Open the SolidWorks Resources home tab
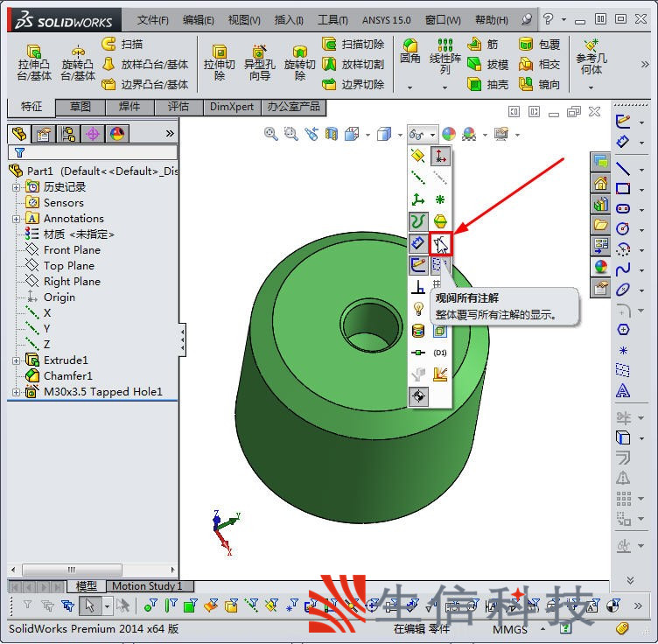 (x=600, y=183)
